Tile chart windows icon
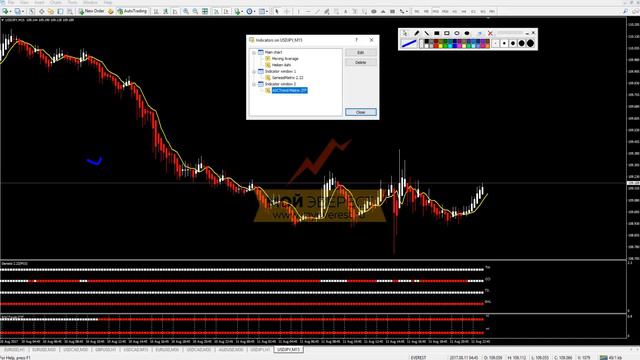The width and height of the screenshot is (640, 360). (x=205, y=11)
